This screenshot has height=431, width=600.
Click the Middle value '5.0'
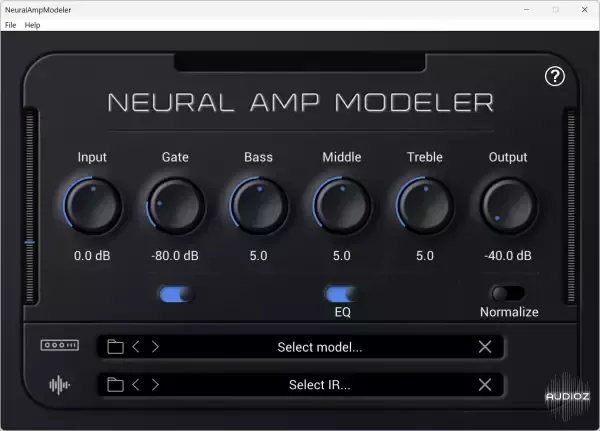coord(342,256)
